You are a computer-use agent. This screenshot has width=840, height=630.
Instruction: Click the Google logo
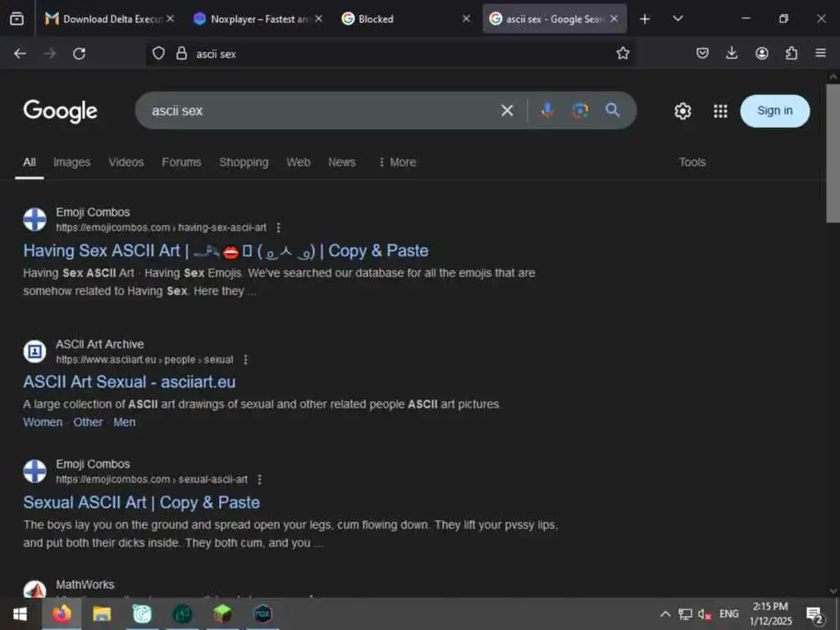(x=61, y=112)
